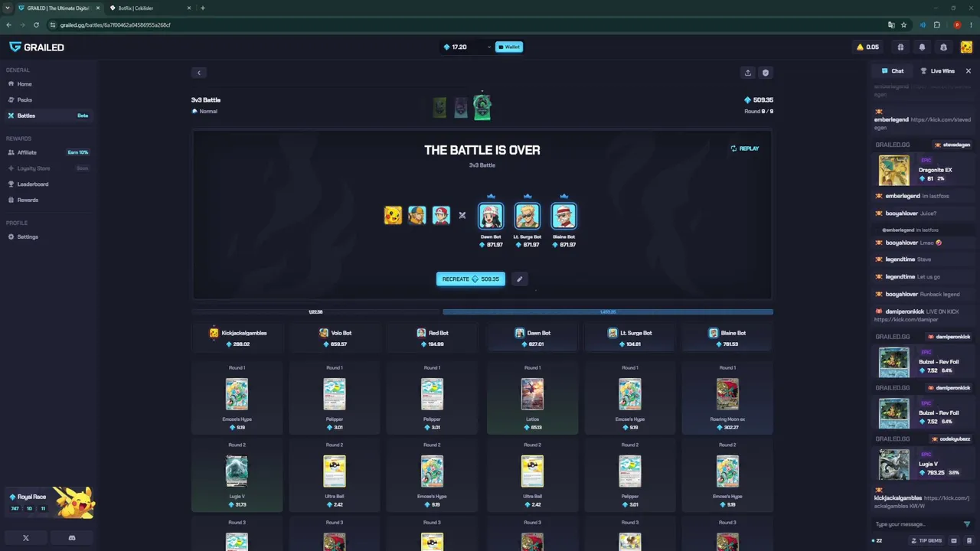Click the Blaine Bot winner avatar
This screenshot has height=551, width=980.
563,216
